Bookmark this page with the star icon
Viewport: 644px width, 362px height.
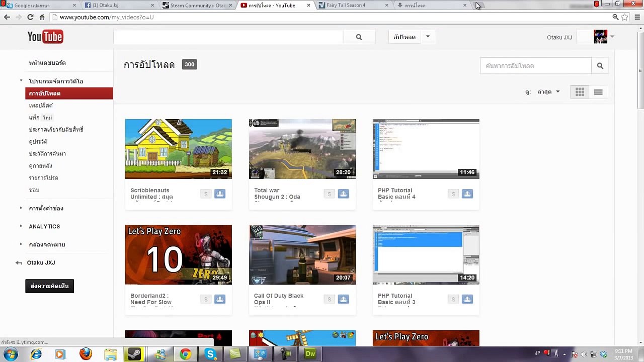pyautogui.click(x=624, y=17)
